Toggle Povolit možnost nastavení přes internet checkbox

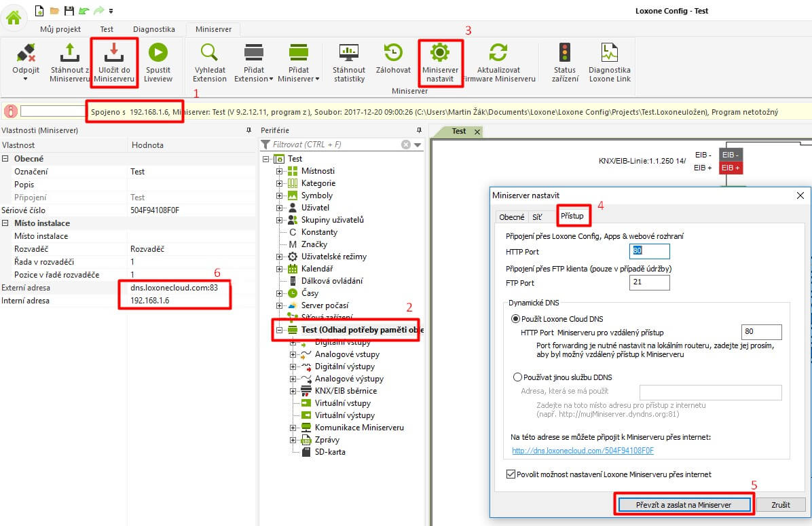click(x=511, y=474)
